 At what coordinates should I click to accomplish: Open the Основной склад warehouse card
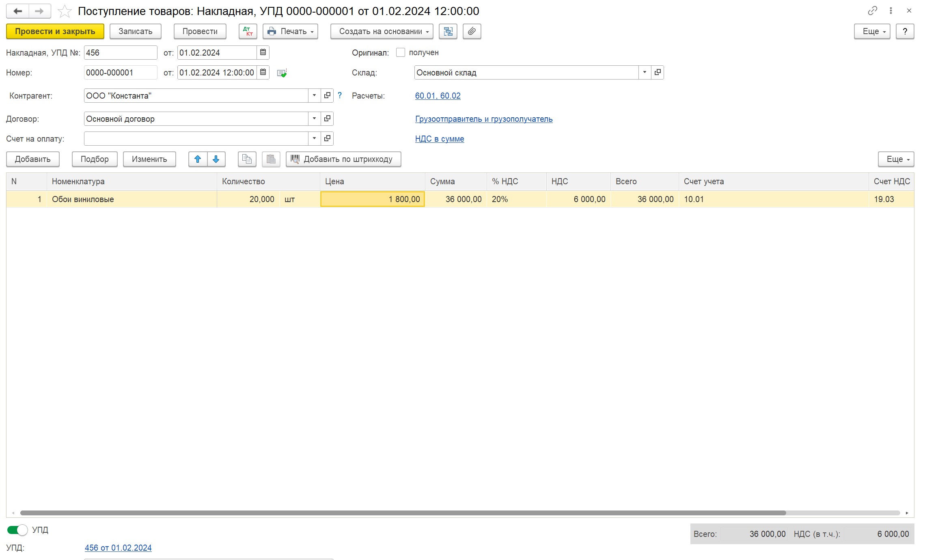click(658, 72)
